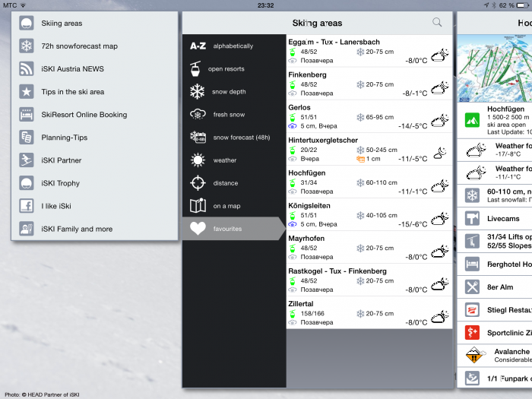This screenshot has height=399, width=532.
Task: Tap the snowflake icon for snow depth
Action: 198,92
